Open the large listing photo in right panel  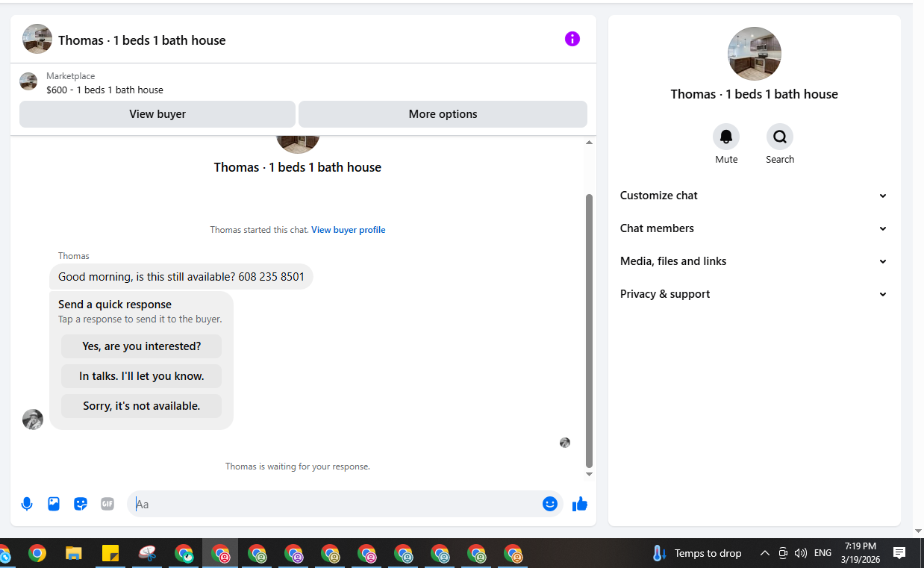[755, 54]
